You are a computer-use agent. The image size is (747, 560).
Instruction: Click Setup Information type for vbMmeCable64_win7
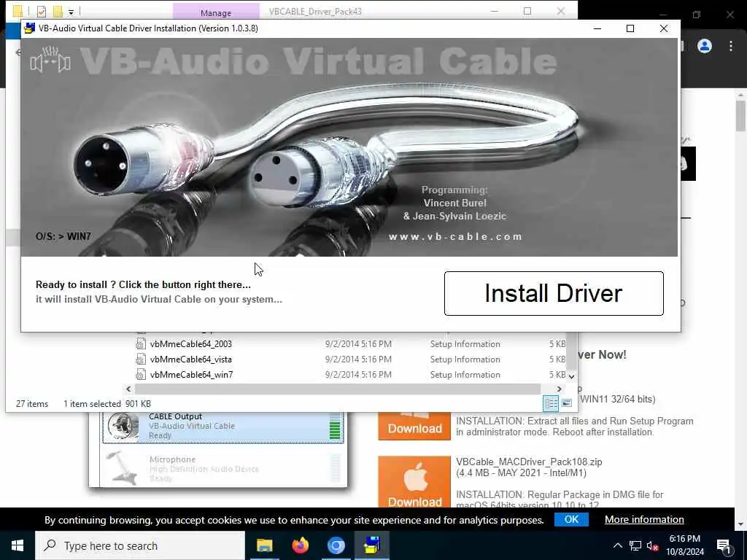pyautogui.click(x=465, y=375)
